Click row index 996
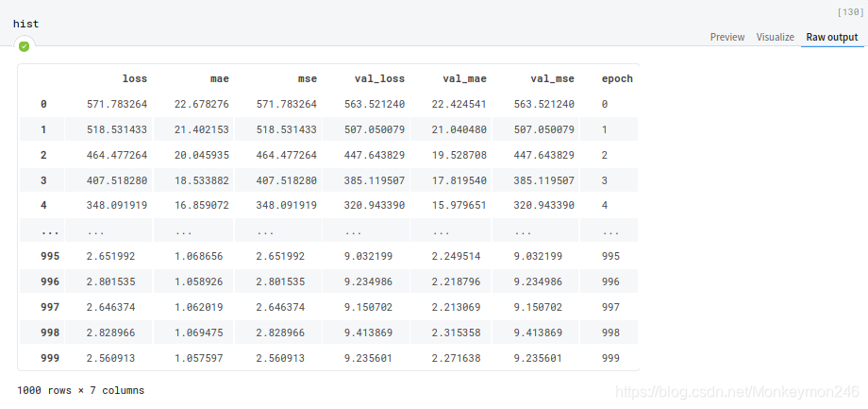The image size is (868, 409). point(49,281)
